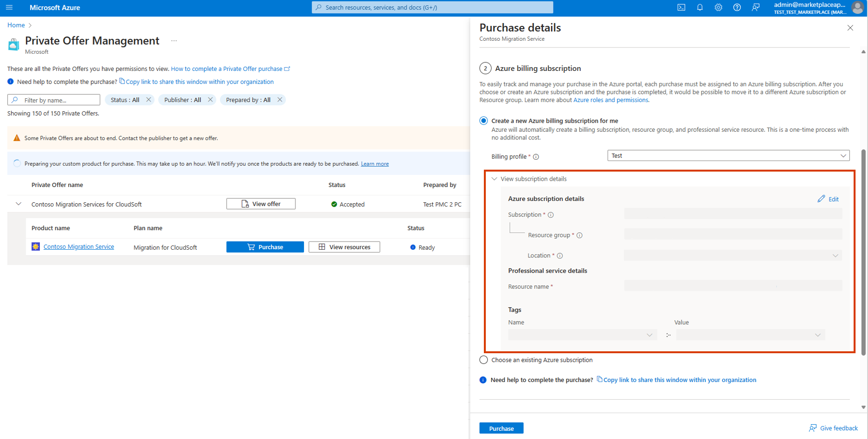Open the help question mark menu
This screenshot has height=439, width=868.
(737, 7)
